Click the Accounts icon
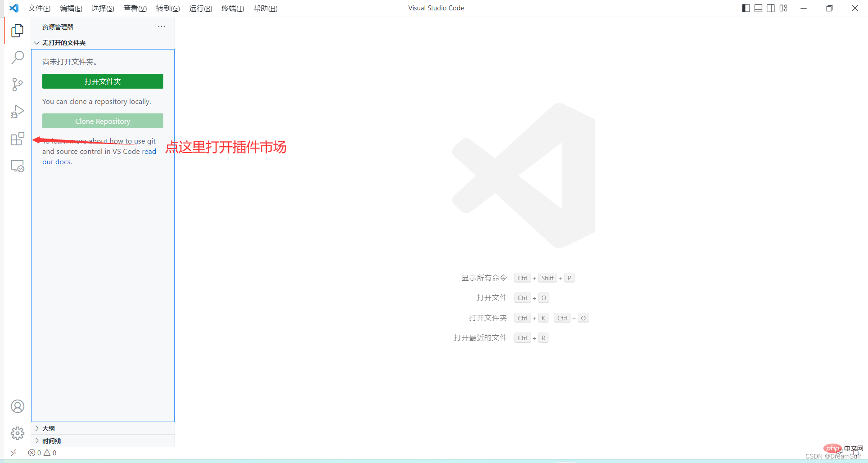This screenshot has width=868, height=463. pos(17,406)
